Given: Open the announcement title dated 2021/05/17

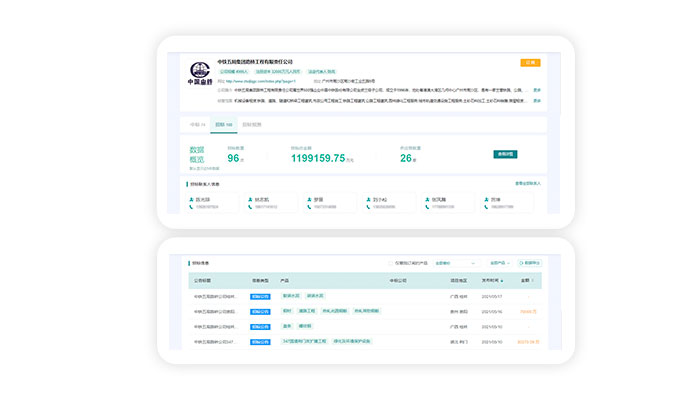Looking at the screenshot, I should [215, 297].
